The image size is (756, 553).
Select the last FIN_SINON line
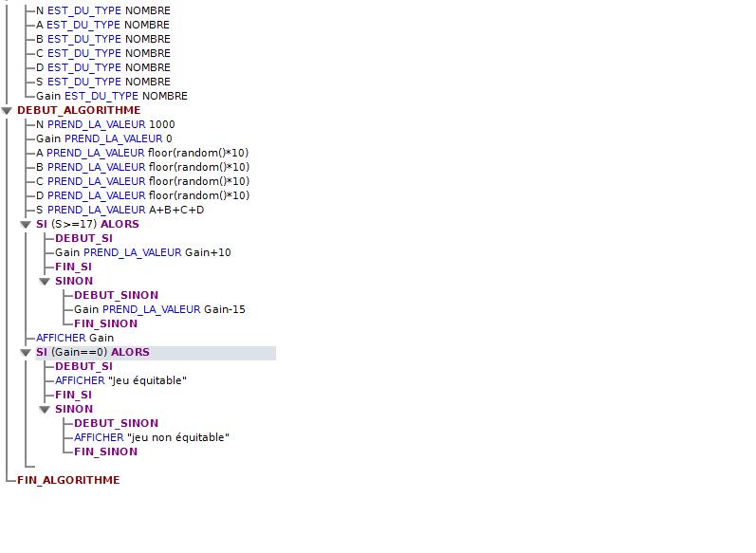(105, 452)
